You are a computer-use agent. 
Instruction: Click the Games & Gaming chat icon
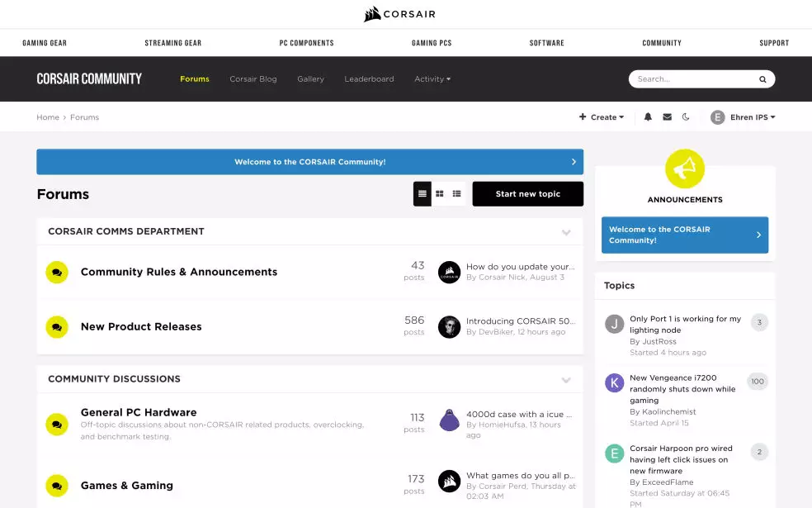(57, 486)
